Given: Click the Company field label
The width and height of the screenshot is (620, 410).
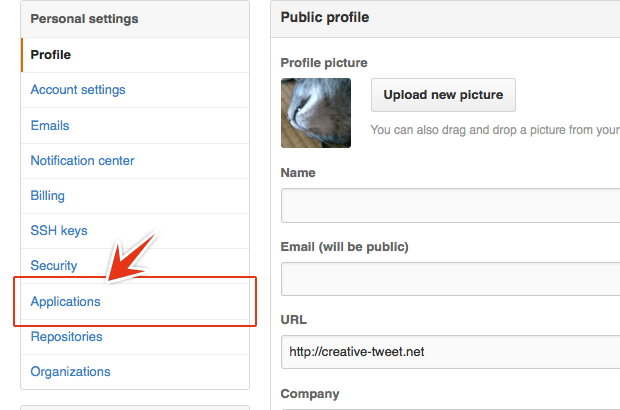Looking at the screenshot, I should [x=310, y=393].
